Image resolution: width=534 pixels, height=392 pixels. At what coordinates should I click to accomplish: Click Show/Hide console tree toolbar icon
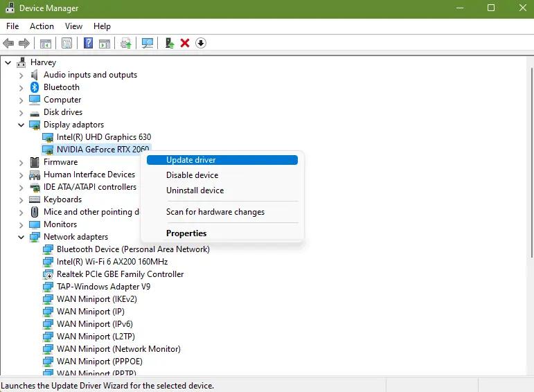(46, 43)
